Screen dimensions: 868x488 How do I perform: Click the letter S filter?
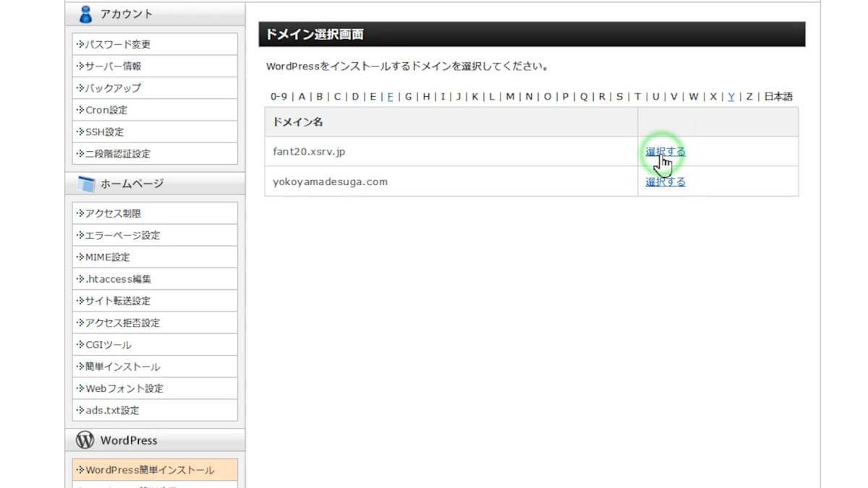(x=619, y=96)
